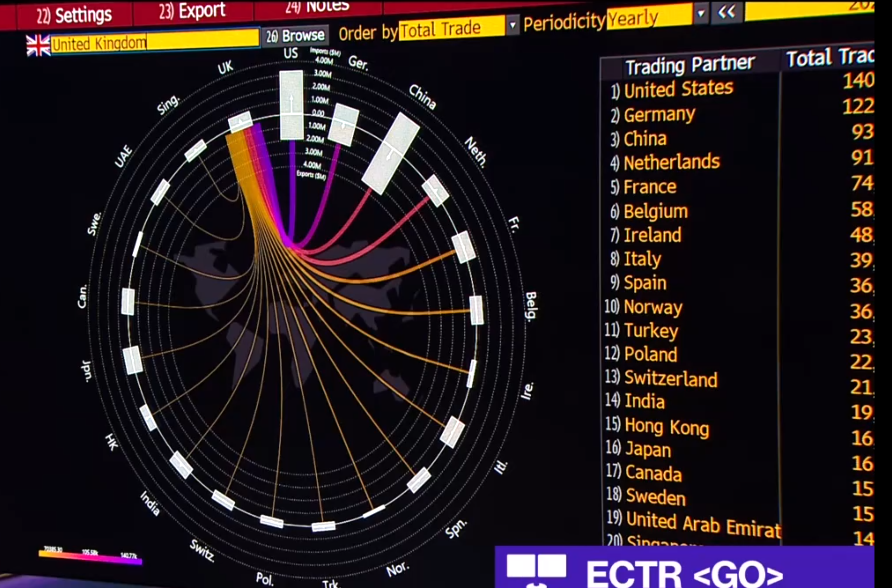Image resolution: width=892 pixels, height=588 pixels.
Task: Select Ireland in trading partner list
Action: [x=652, y=235]
